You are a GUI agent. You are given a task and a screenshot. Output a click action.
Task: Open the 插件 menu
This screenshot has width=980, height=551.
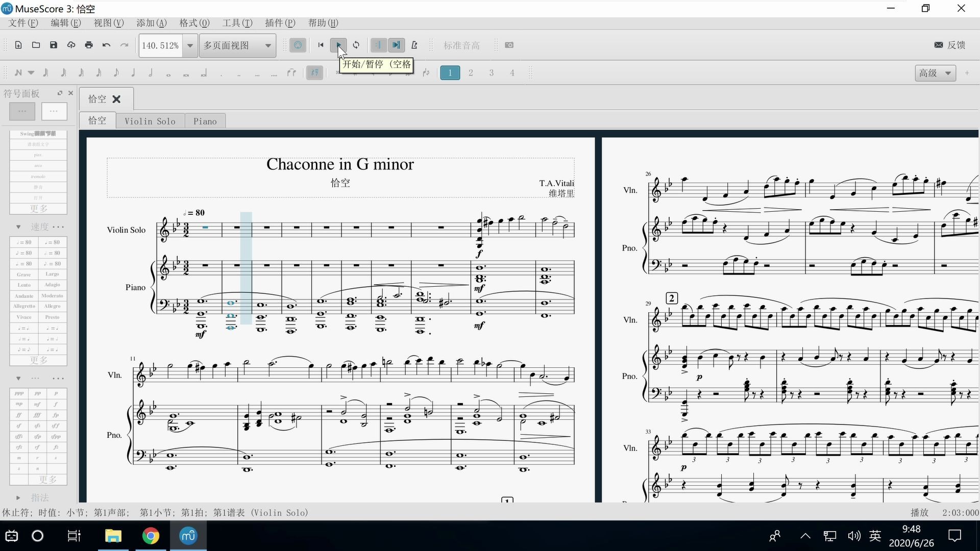(x=280, y=23)
